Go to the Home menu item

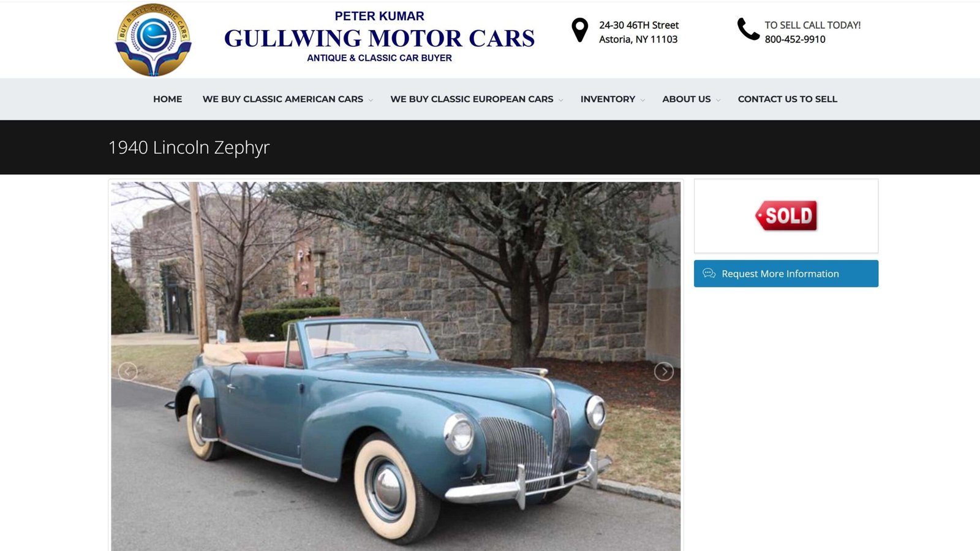click(167, 99)
